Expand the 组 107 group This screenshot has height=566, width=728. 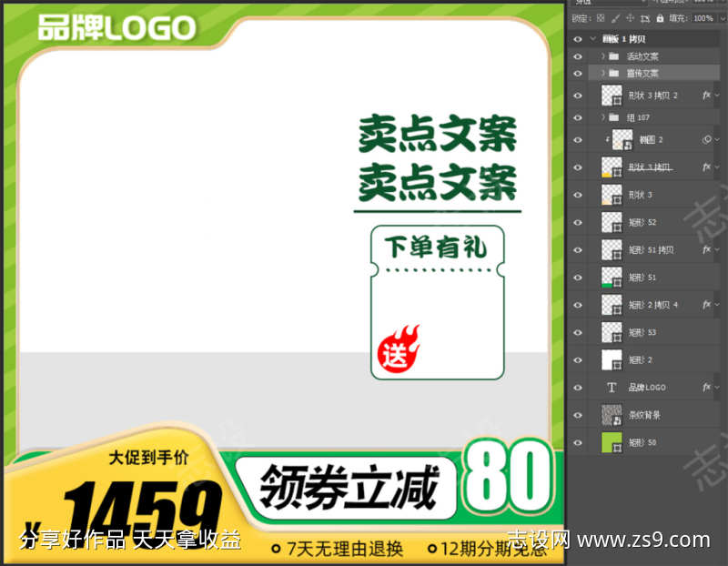(602, 117)
